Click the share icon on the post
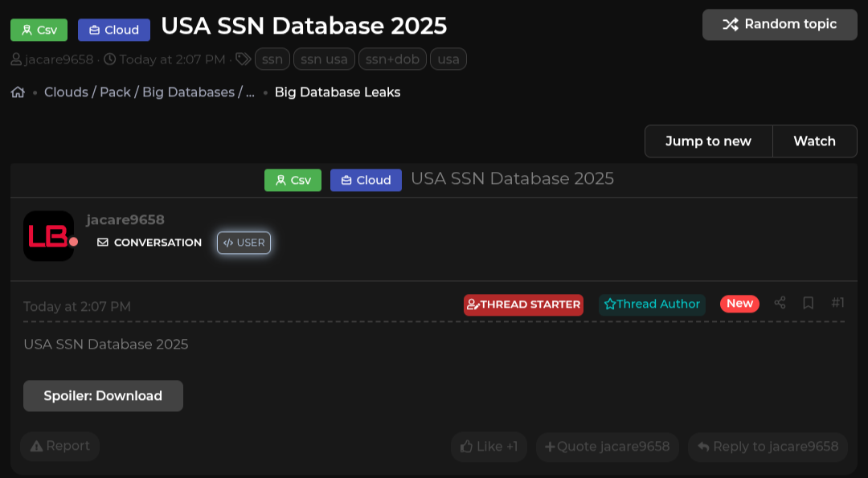 pos(780,303)
